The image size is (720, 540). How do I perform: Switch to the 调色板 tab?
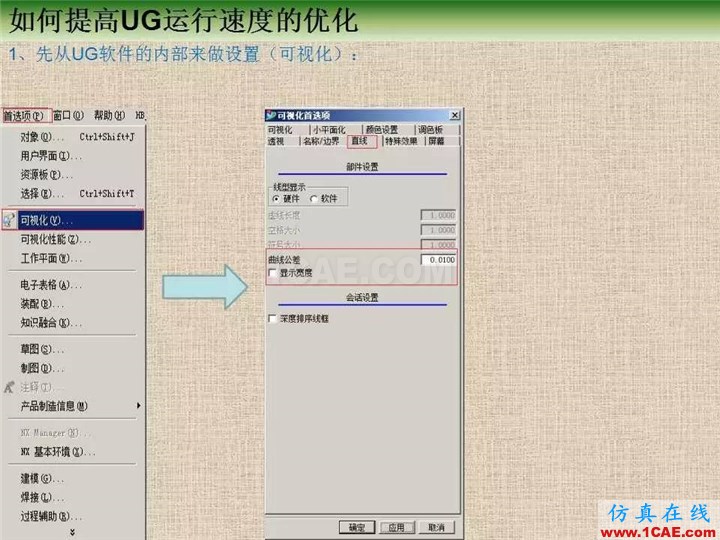(x=430, y=130)
